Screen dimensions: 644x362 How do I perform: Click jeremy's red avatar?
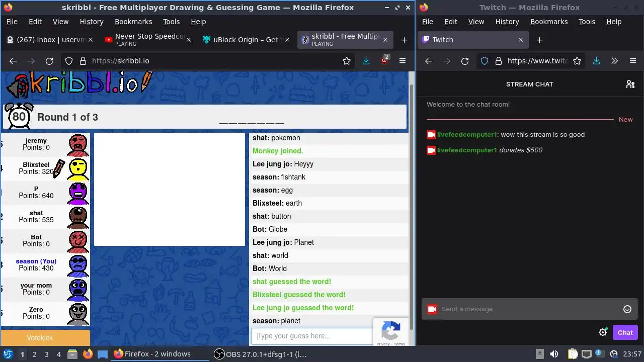click(78, 145)
